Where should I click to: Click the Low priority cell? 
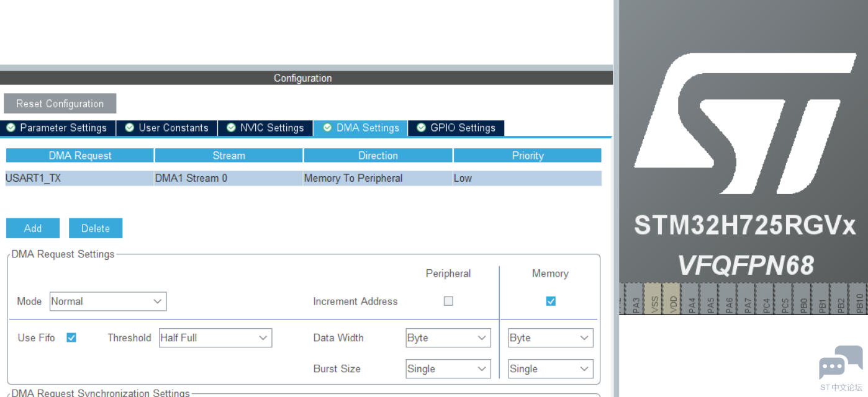(527, 178)
